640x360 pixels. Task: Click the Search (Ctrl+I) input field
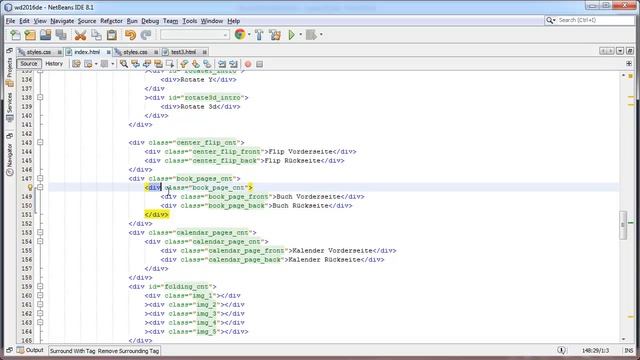(x=595, y=20)
